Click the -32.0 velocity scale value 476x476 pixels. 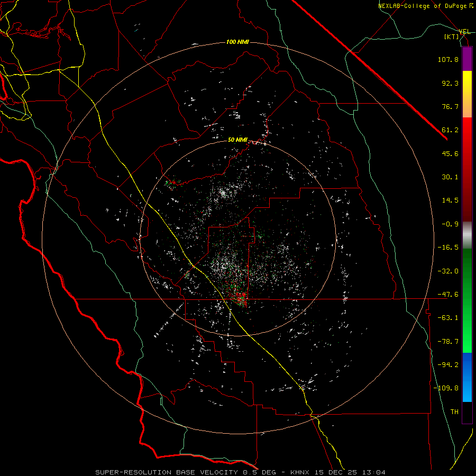pos(448,271)
